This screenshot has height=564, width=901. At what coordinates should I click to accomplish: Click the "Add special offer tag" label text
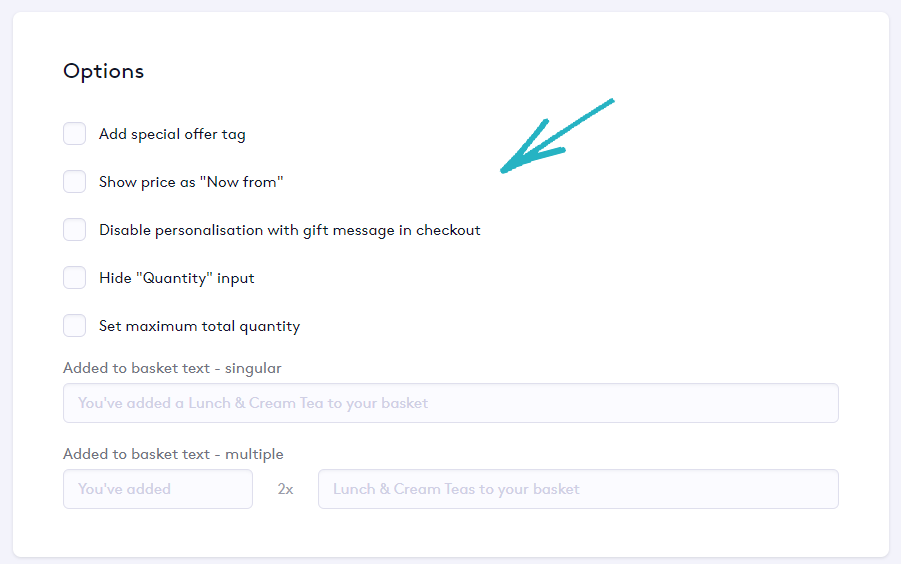point(172,134)
